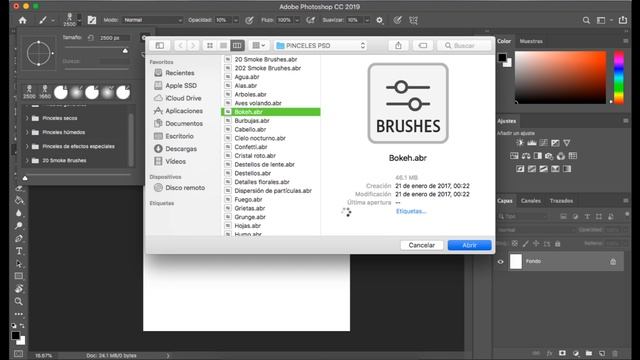
Task: Go back with the left arrow button
Action: (180, 45)
